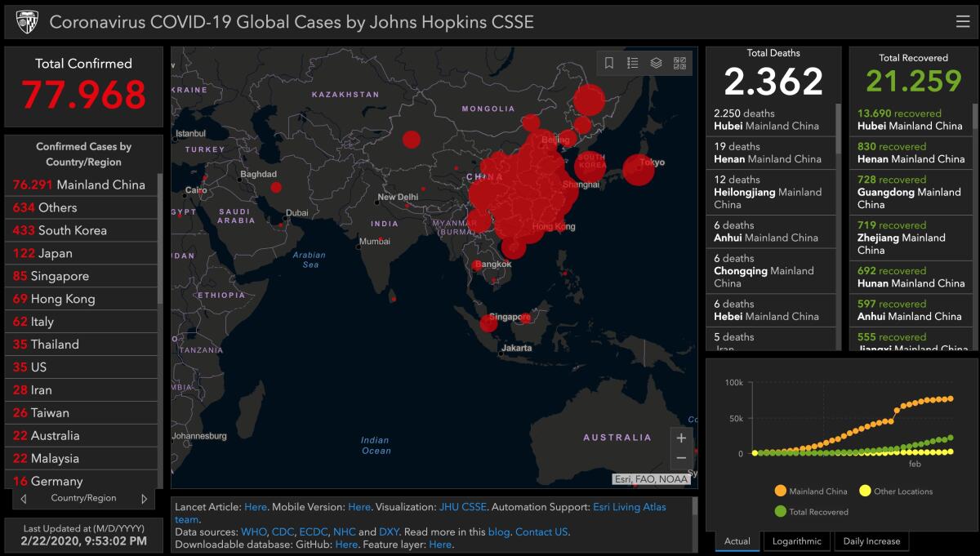Open the hamburger menu at top right
980x556 pixels.
click(x=962, y=21)
